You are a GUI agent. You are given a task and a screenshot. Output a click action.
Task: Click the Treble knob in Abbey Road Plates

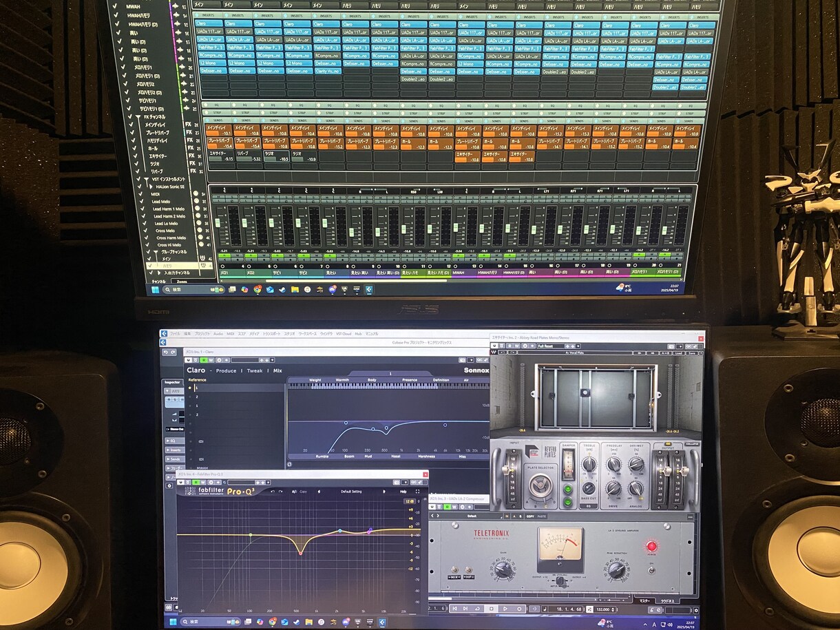(x=589, y=464)
